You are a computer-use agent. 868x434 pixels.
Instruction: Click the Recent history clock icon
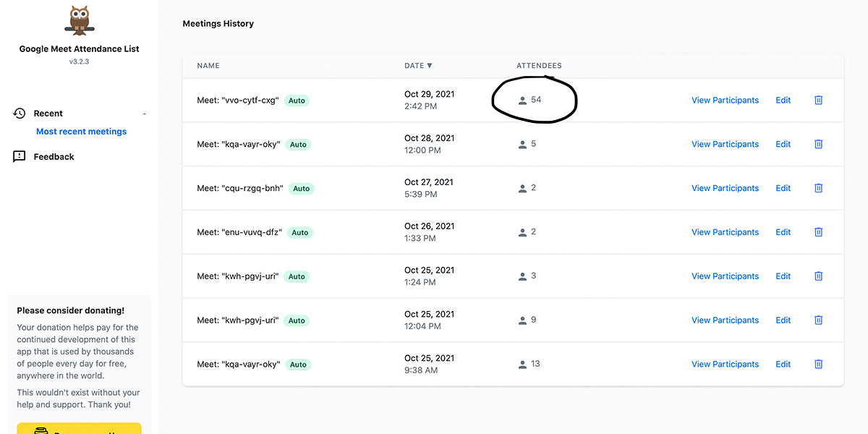coord(20,114)
